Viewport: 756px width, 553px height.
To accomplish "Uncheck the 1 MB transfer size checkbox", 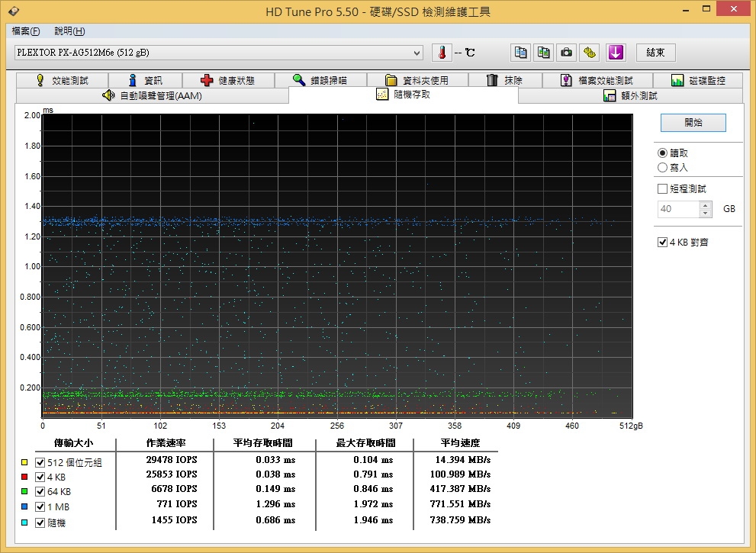I will (40, 506).
